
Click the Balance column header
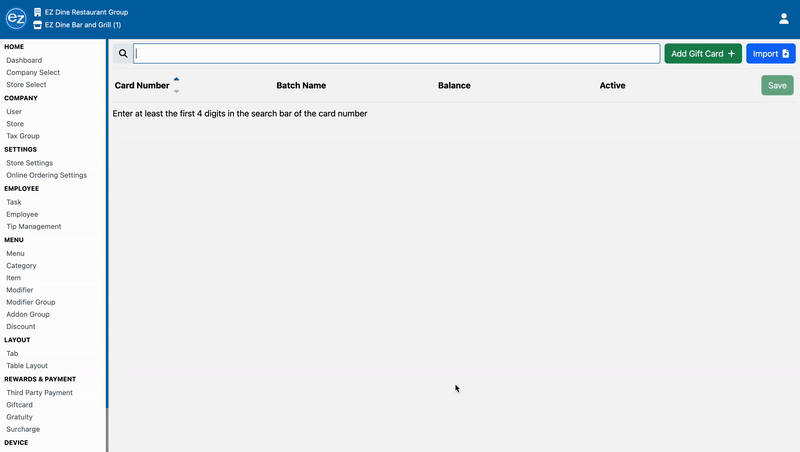coord(454,85)
